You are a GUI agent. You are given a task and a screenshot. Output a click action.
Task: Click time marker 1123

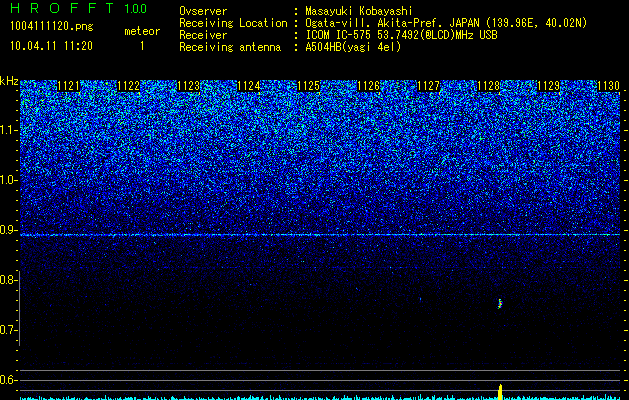(189, 86)
